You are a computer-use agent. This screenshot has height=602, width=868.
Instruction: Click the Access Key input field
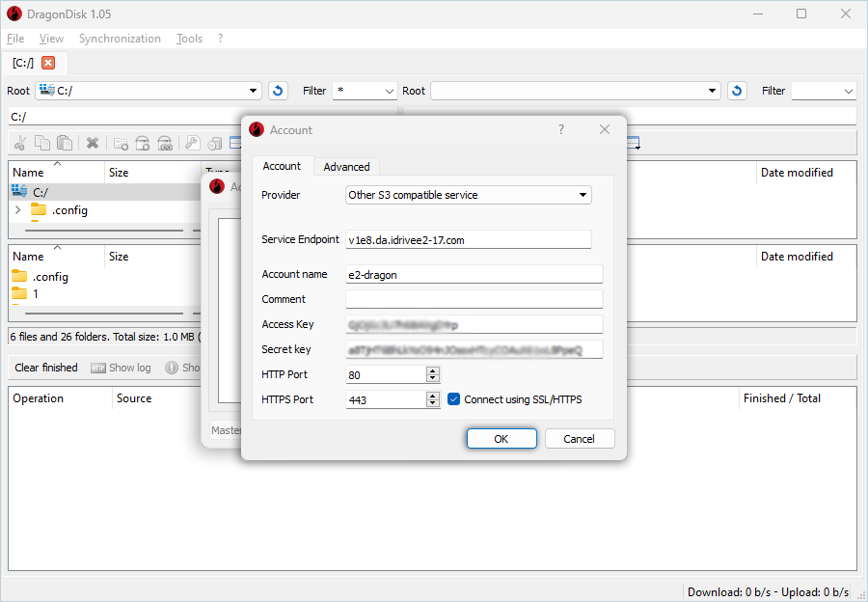(x=474, y=324)
